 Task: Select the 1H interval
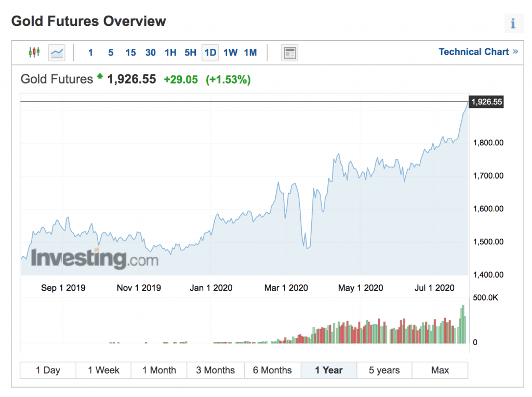tap(170, 52)
